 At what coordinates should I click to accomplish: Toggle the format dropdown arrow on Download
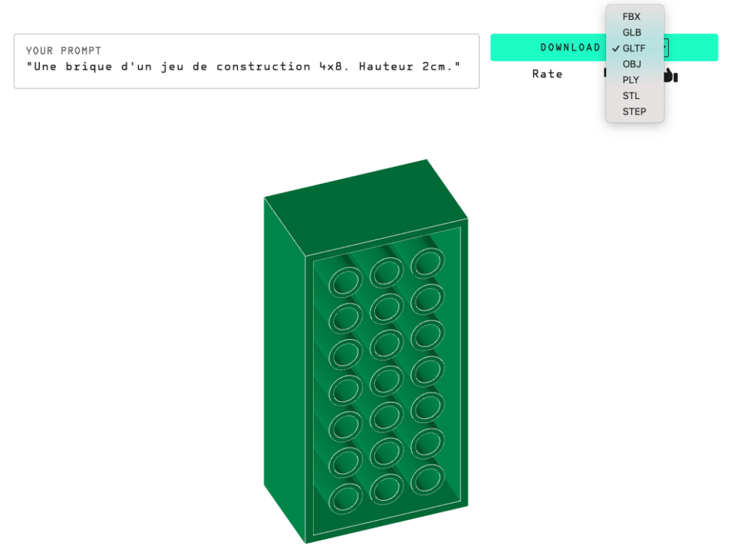(666, 48)
